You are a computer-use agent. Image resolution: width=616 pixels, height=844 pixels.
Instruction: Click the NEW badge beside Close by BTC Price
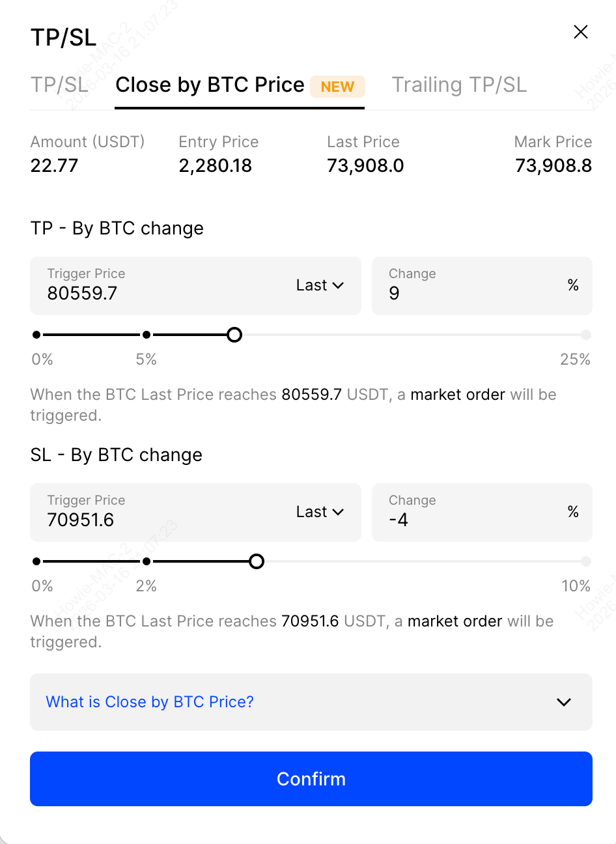pyautogui.click(x=337, y=87)
